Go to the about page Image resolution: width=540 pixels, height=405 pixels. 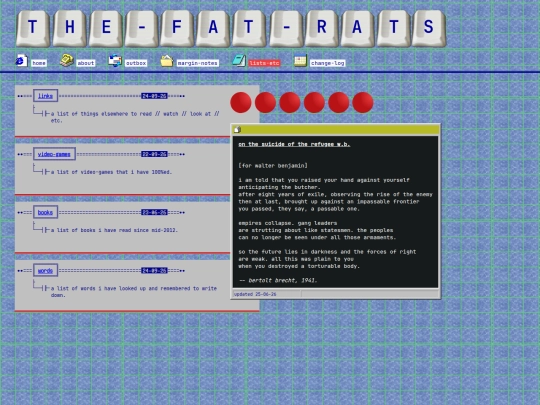[x=86, y=63]
